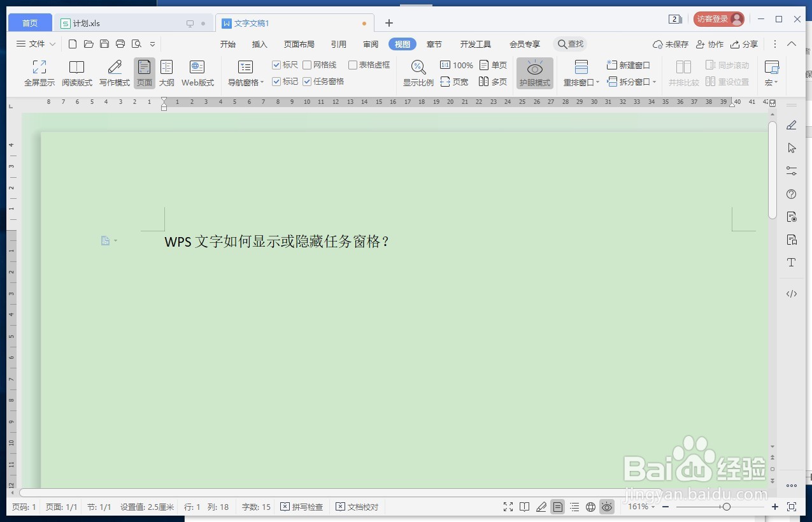Viewport: 812px width, 522px height.
Task: Select the page layout view in ribbon
Action: [145, 73]
